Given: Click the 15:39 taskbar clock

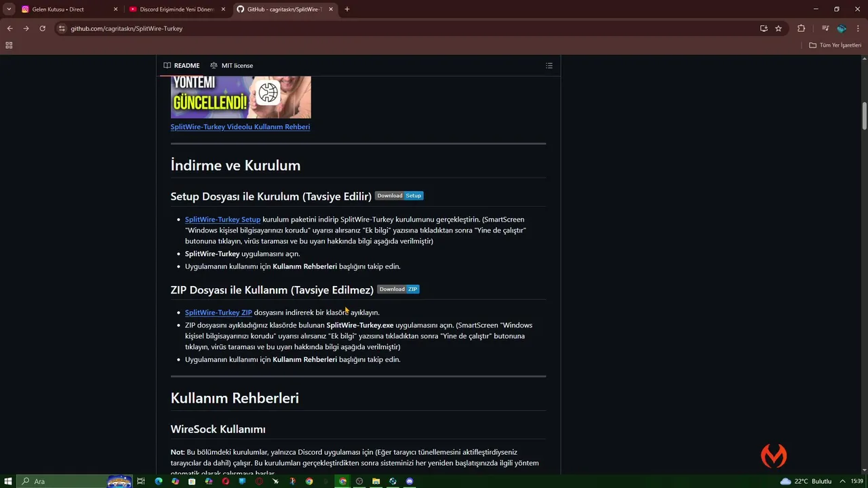Looking at the screenshot, I should [x=856, y=481].
